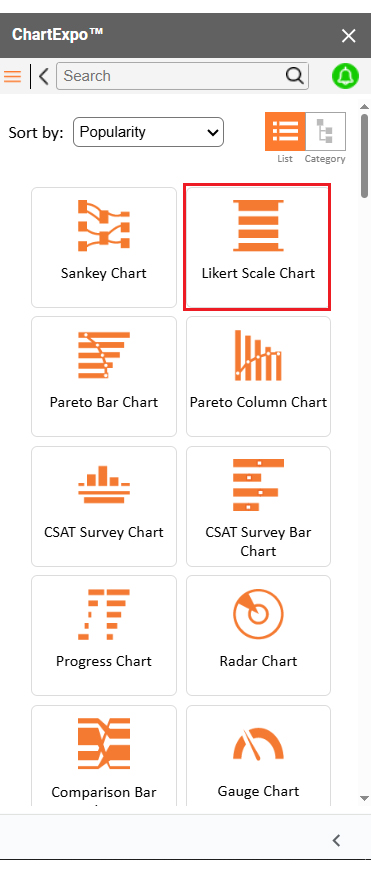Open the CSAT Survey Chart

(x=104, y=506)
